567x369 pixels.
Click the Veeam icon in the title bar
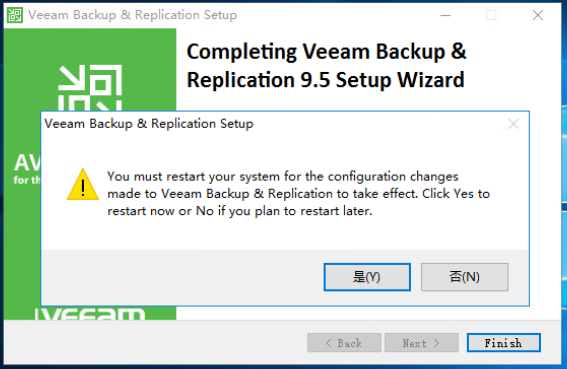point(15,15)
